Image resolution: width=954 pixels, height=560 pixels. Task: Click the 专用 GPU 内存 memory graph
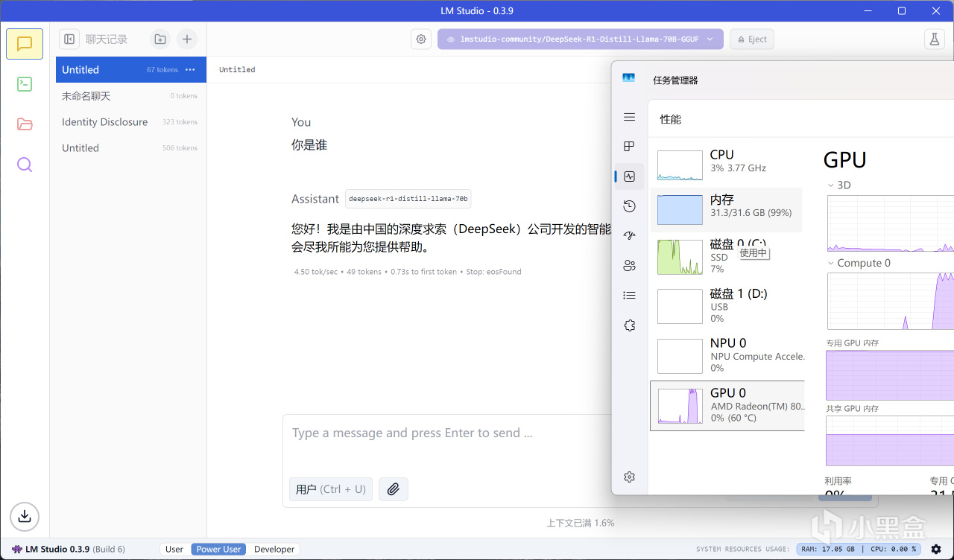coord(890,376)
